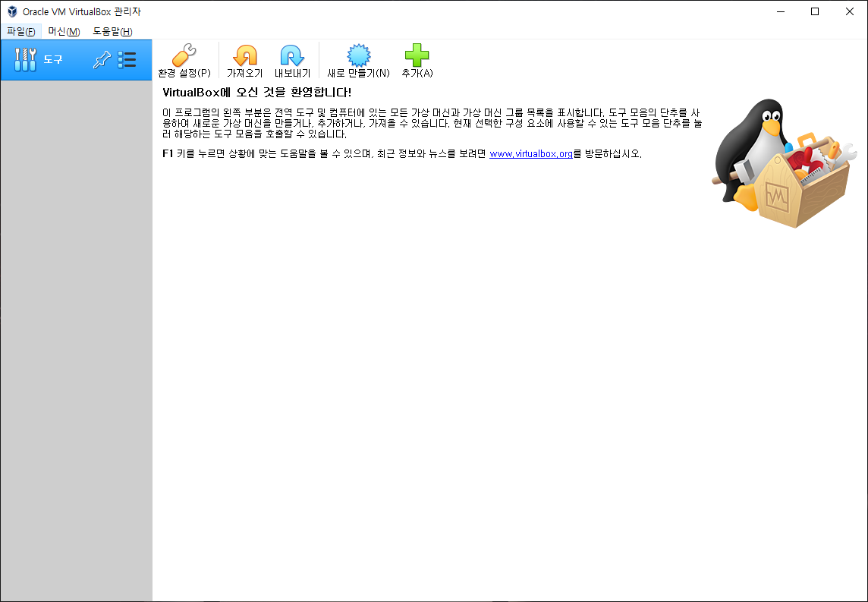Open the tools list menu icon
Screen dimensions: 868x602
tap(127, 60)
